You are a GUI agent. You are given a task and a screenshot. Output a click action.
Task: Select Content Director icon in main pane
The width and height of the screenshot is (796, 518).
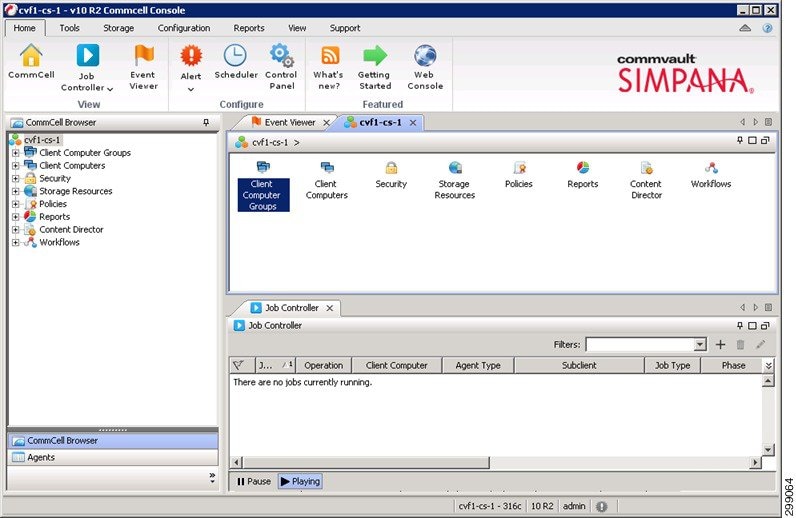(x=646, y=167)
